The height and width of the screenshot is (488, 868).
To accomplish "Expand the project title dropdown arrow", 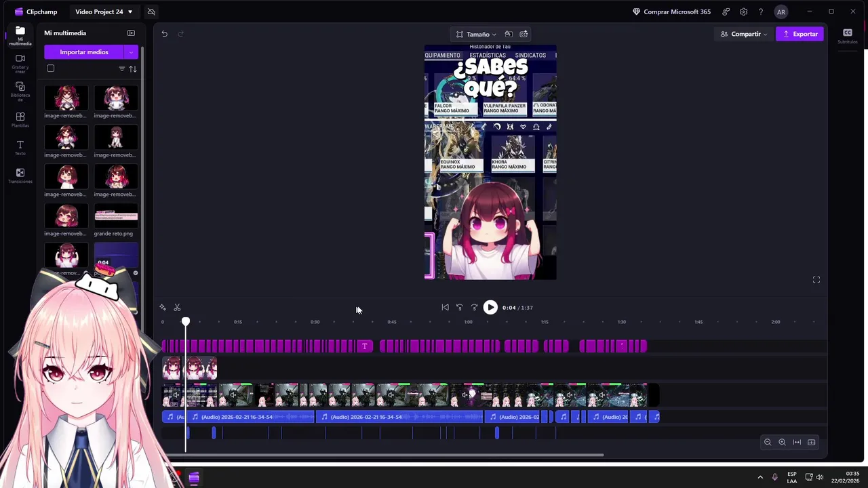I will (x=130, y=12).
